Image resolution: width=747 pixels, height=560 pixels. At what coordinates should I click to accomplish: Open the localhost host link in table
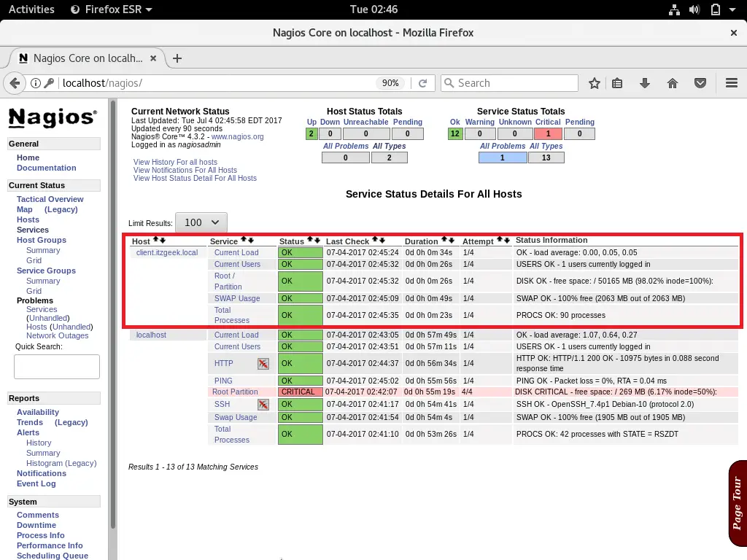click(x=151, y=335)
